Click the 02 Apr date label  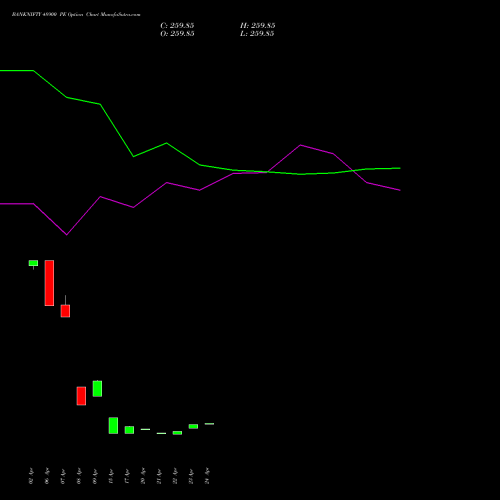click(x=31, y=476)
